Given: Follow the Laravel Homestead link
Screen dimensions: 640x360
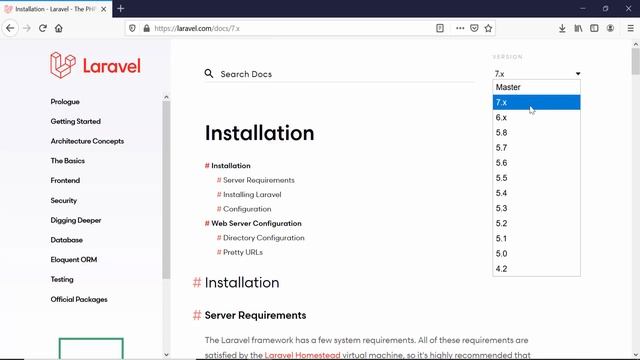Looking at the screenshot, I should point(302,355).
